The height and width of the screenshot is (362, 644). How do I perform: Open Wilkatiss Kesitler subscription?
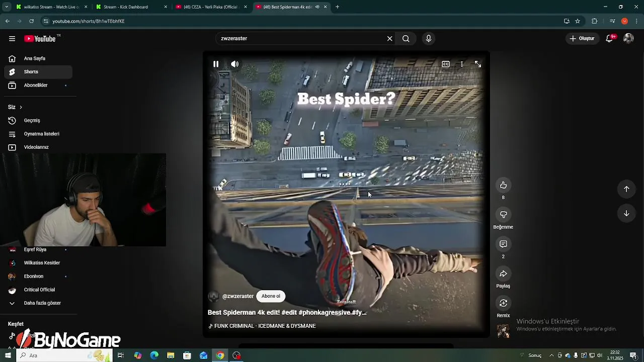pos(38,263)
